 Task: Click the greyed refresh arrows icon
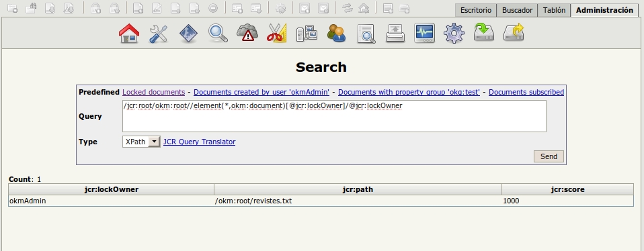point(348,8)
